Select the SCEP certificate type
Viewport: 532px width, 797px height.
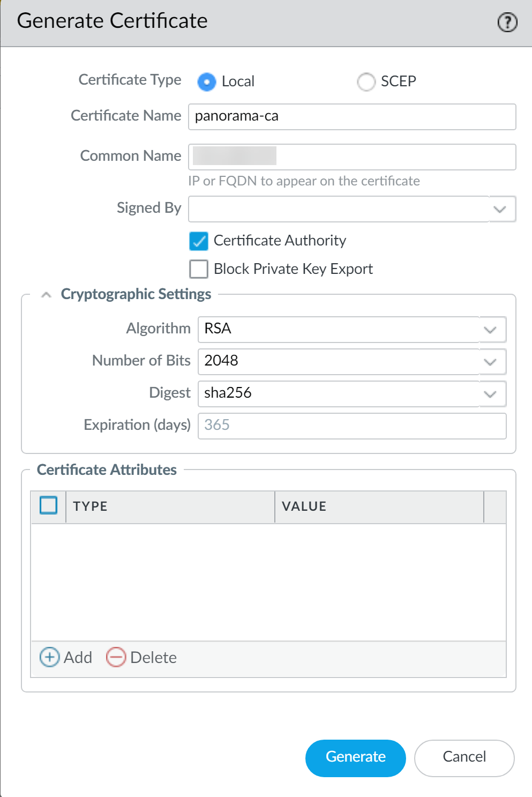[366, 82]
